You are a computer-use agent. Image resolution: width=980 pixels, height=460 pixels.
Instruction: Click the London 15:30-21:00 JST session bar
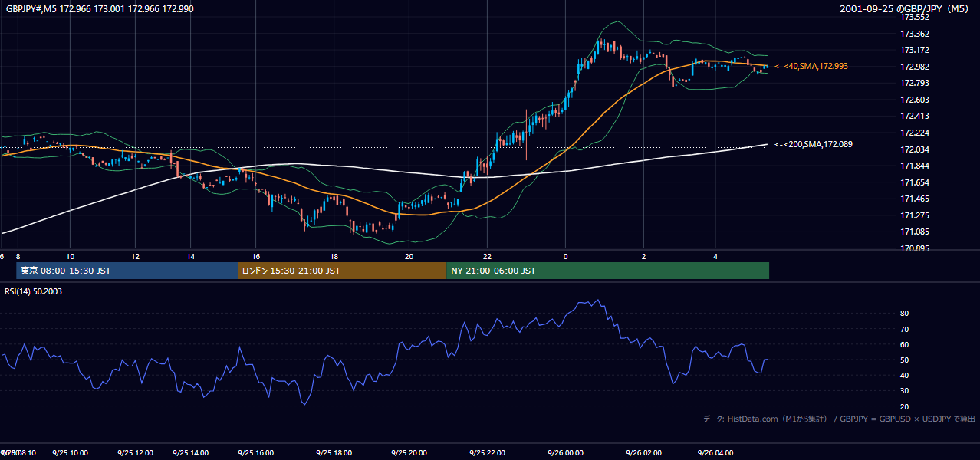pyautogui.click(x=342, y=271)
